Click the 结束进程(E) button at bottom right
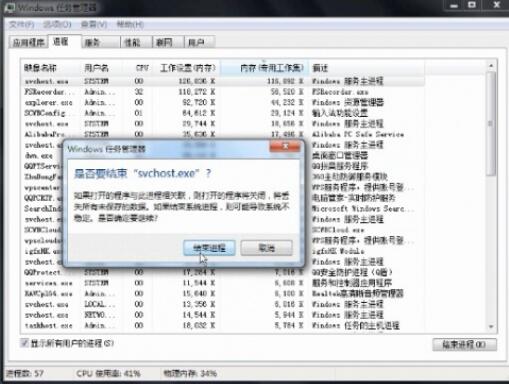The height and width of the screenshot is (384, 509). 464,344
